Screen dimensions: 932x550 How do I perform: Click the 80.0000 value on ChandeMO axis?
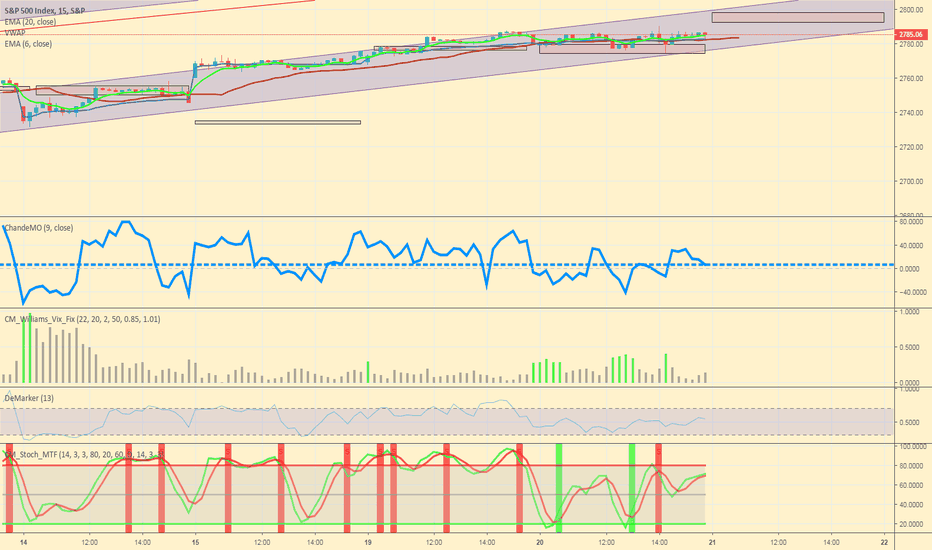(x=912, y=221)
